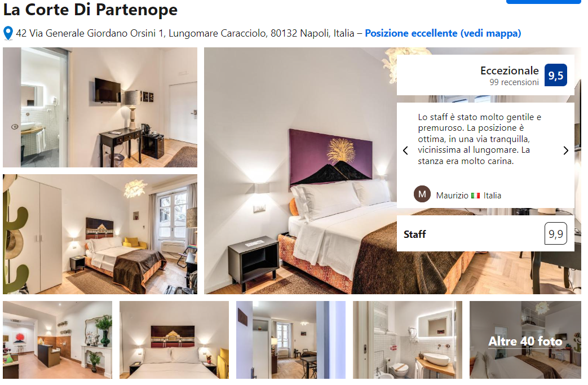Click the blue button at top right
The height and width of the screenshot is (385, 588).
543,2
